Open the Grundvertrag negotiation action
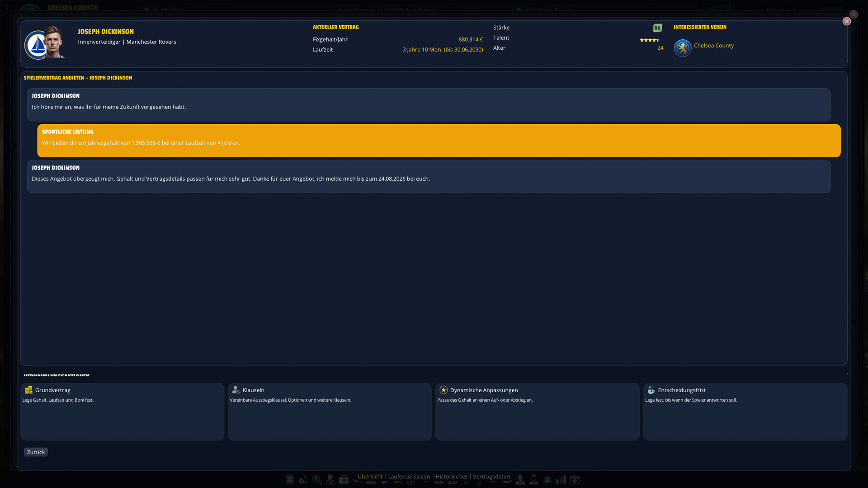The width and height of the screenshot is (868, 488). pos(122,412)
